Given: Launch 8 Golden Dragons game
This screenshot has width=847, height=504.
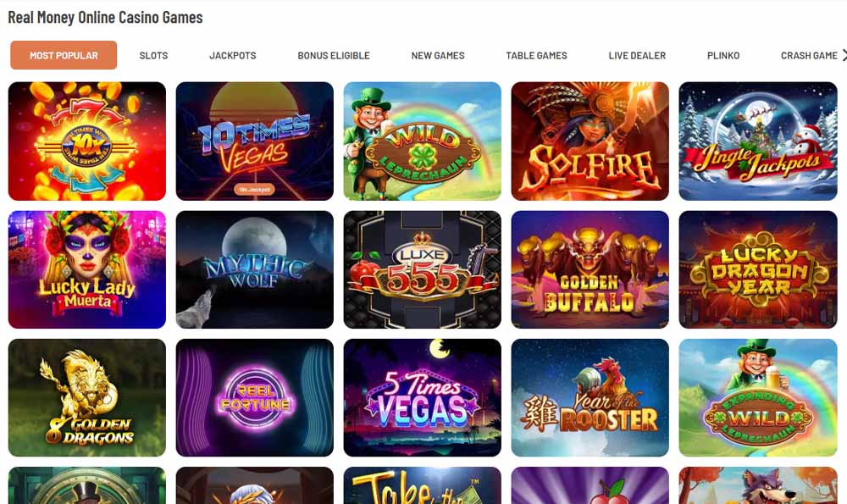Looking at the screenshot, I should pyautogui.click(x=87, y=397).
